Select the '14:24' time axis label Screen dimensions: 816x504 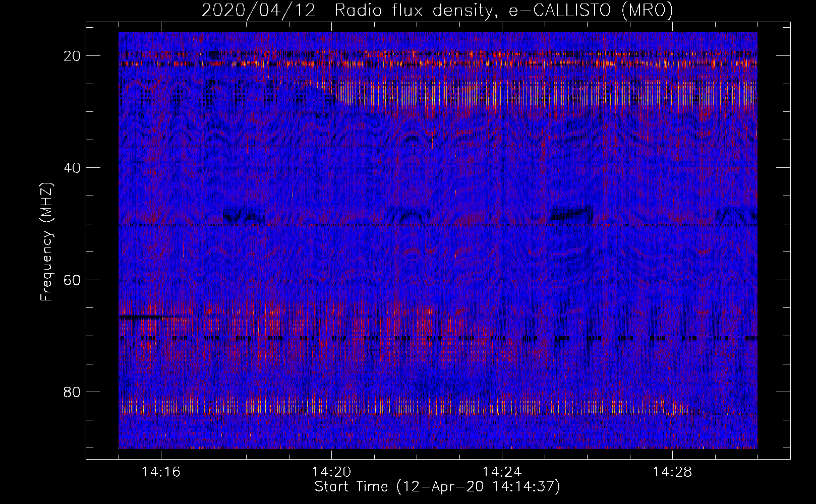coord(502,472)
